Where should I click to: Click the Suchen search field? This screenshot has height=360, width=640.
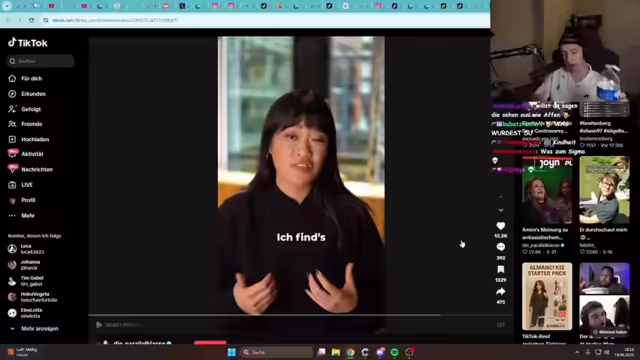(40, 61)
